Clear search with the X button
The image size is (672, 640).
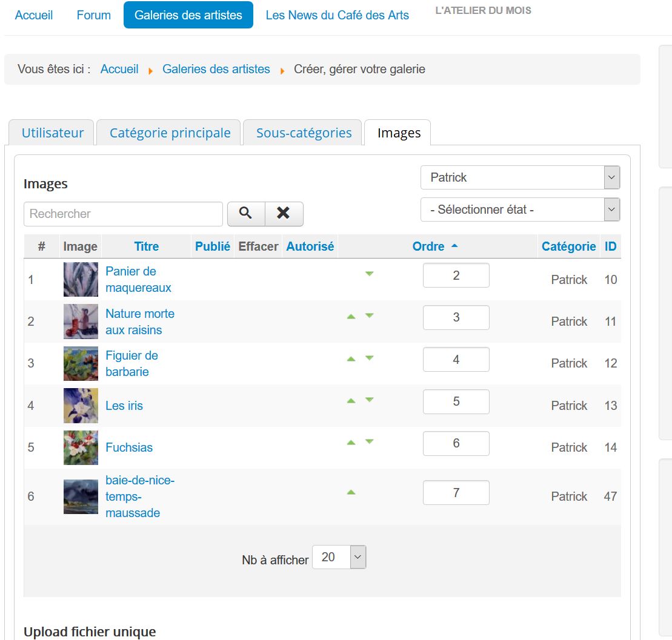click(x=284, y=214)
